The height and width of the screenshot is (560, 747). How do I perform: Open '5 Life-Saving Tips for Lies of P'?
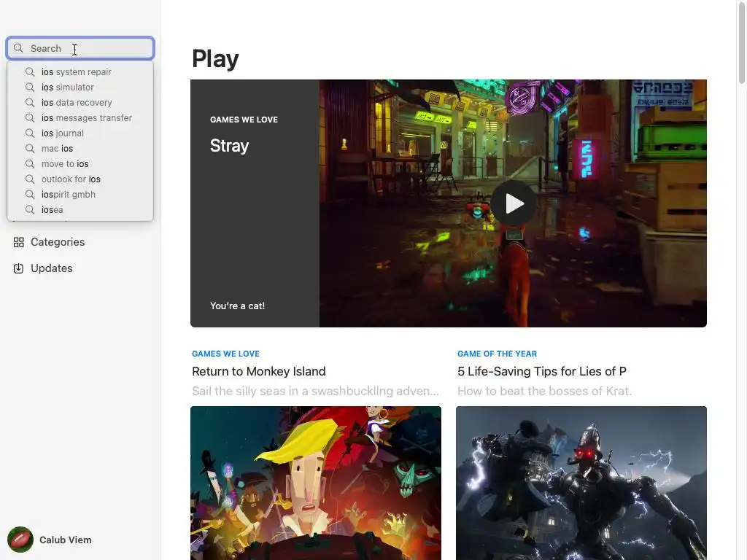[542, 371]
